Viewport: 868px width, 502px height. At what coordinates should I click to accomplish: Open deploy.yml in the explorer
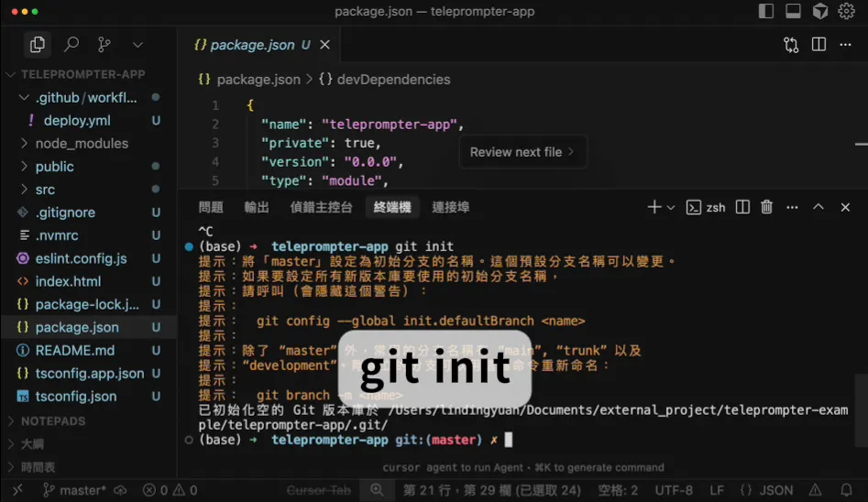(77, 121)
